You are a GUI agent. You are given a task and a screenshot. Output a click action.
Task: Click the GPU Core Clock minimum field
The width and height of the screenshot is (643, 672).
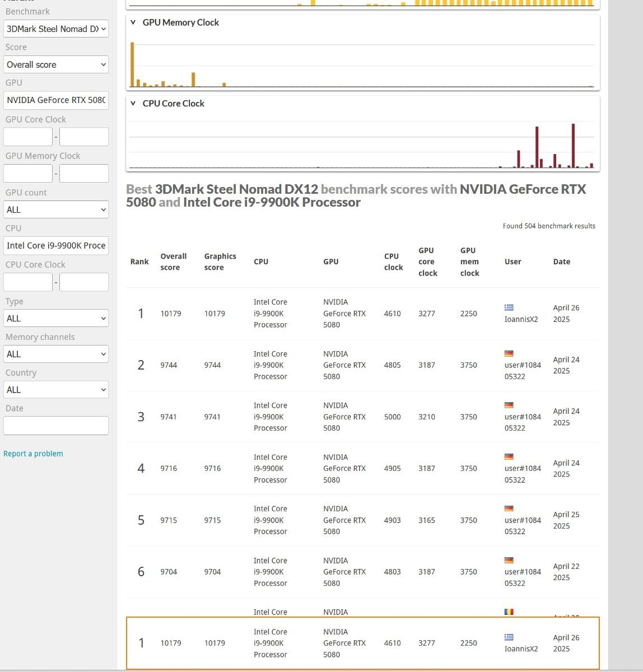(28, 137)
